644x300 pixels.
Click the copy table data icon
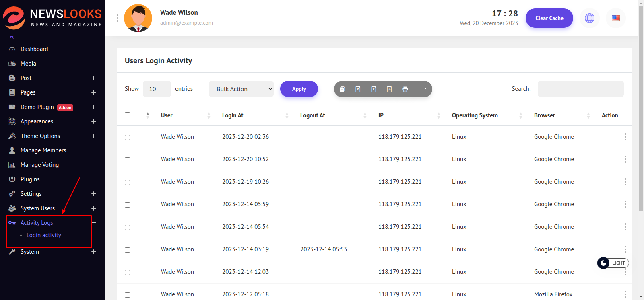pyautogui.click(x=342, y=89)
